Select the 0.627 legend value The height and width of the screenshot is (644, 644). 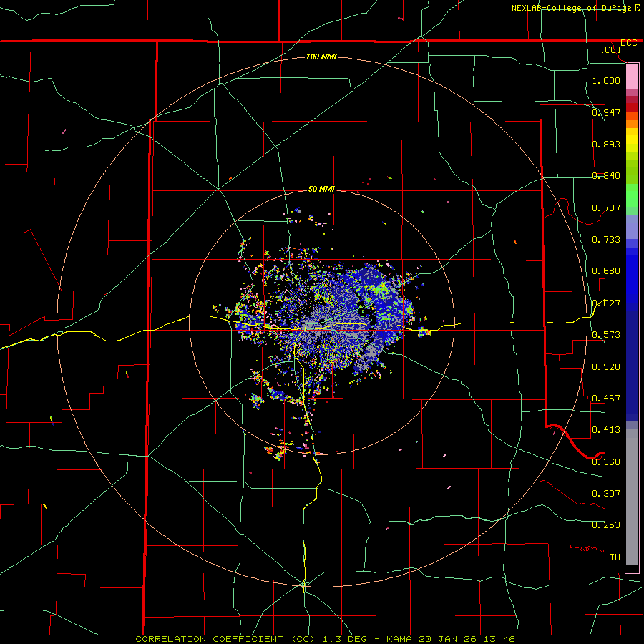click(x=606, y=303)
